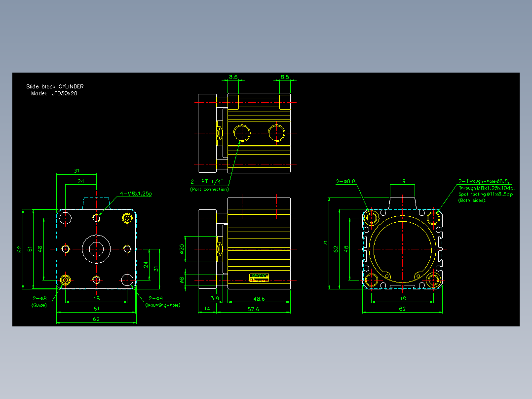Click the '2-ø8.8' callout text
The height and width of the screenshot is (399, 532).
click(346, 181)
